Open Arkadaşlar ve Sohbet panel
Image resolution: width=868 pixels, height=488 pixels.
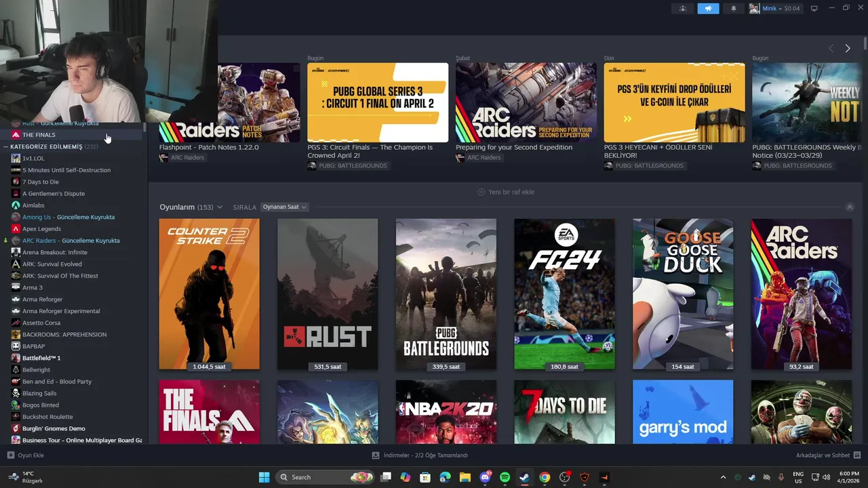[x=828, y=455]
